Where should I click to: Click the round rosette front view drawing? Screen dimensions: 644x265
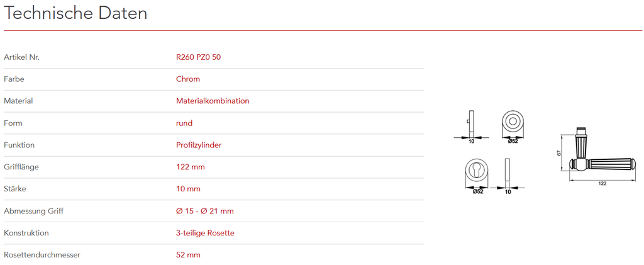click(x=513, y=123)
